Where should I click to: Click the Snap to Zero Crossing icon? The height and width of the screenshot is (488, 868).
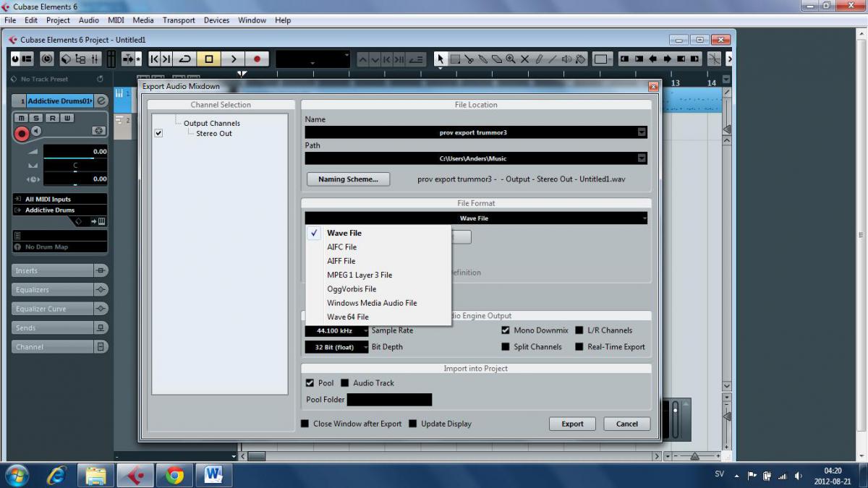pyautogui.click(x=714, y=59)
